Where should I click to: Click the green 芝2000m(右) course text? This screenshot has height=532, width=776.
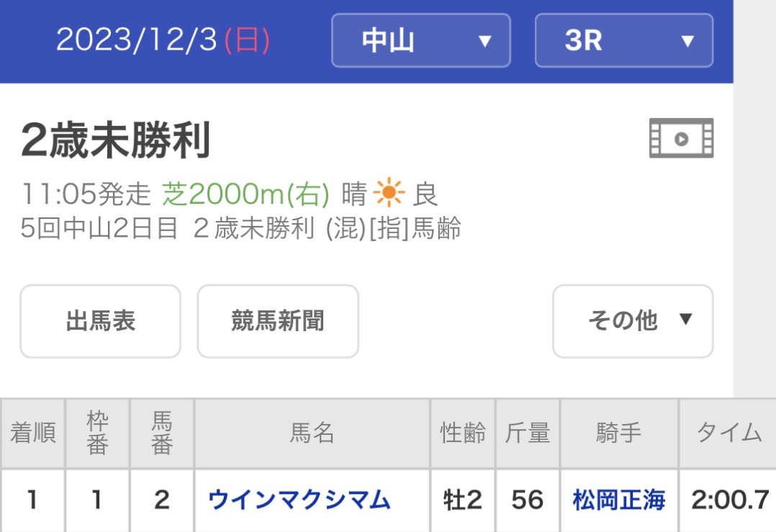coord(246,194)
